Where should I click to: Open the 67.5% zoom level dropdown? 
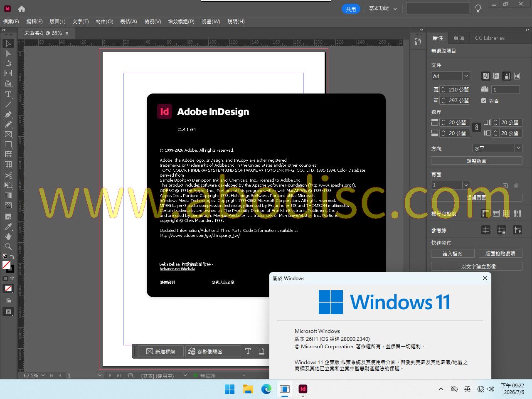click(x=43, y=375)
